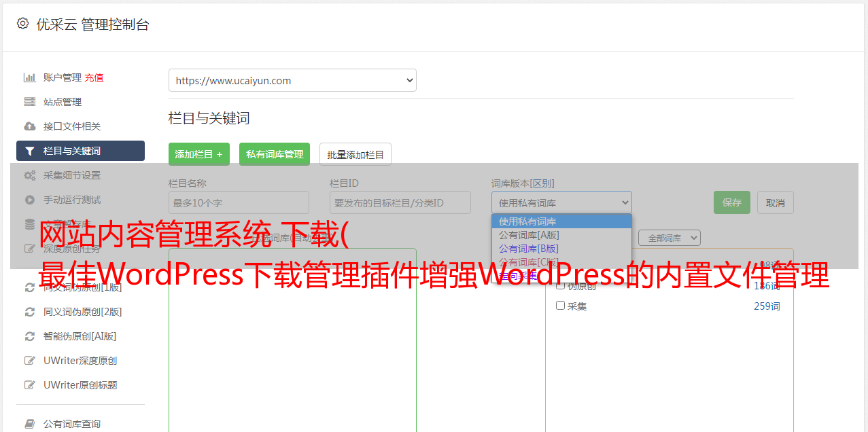Open UWriter深度原创 in the sidebar
This screenshot has width=868, height=432.
80,361
